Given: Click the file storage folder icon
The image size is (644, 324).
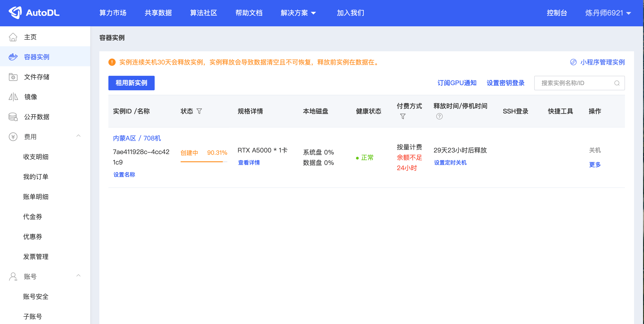Looking at the screenshot, I should click(x=13, y=77).
